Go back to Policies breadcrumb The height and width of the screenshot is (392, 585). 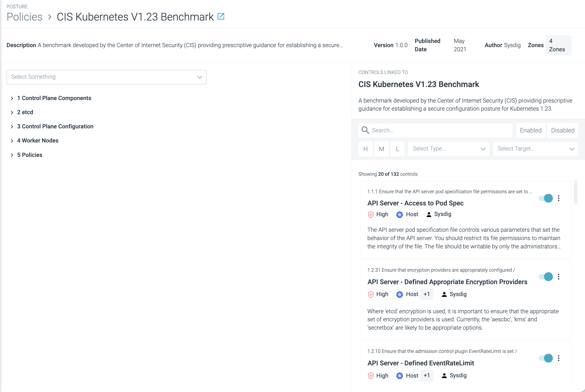(x=24, y=17)
